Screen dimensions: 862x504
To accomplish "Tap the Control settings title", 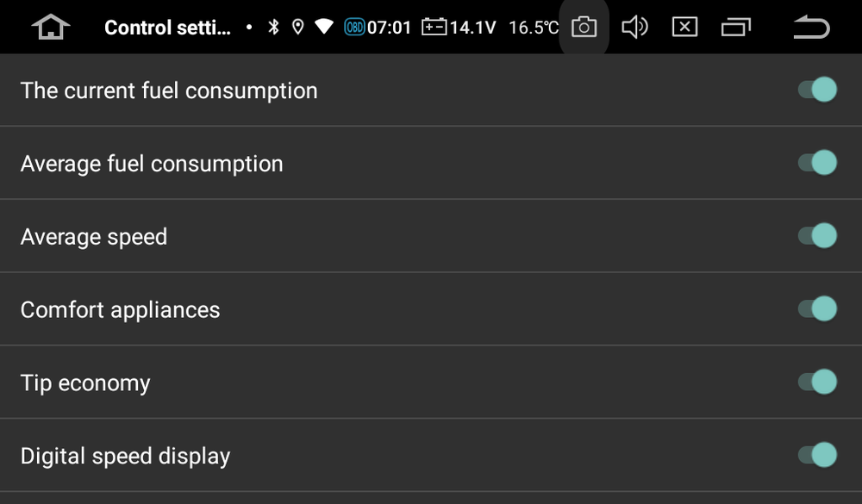I will coord(167,27).
